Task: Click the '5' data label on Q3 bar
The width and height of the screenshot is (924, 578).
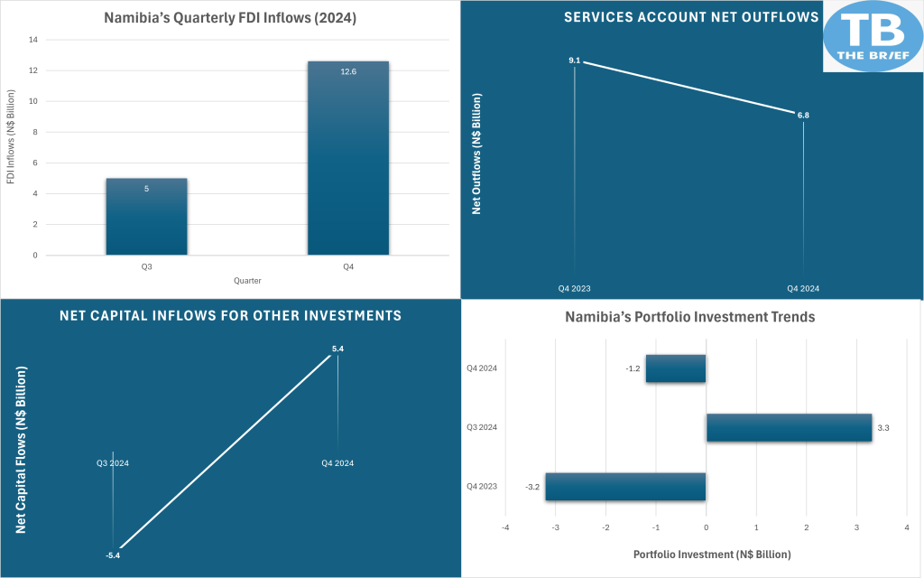Action: (147, 189)
